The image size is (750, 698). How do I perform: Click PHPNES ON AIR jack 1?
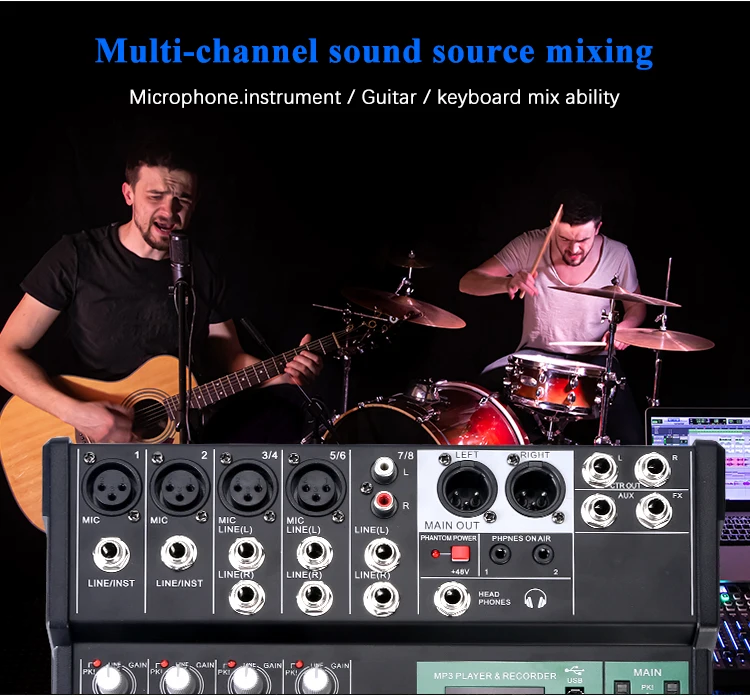500,555
